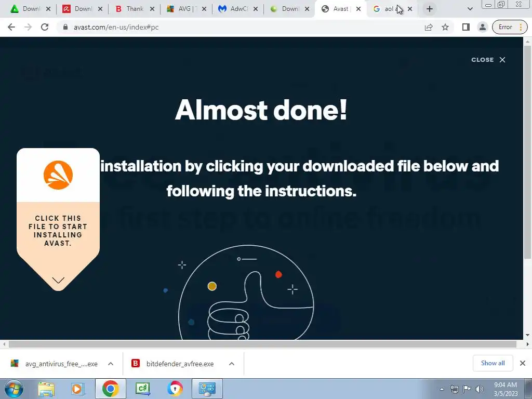Expand options for avg_antivirus_free download
This screenshot has height=399, width=532.
(x=111, y=364)
